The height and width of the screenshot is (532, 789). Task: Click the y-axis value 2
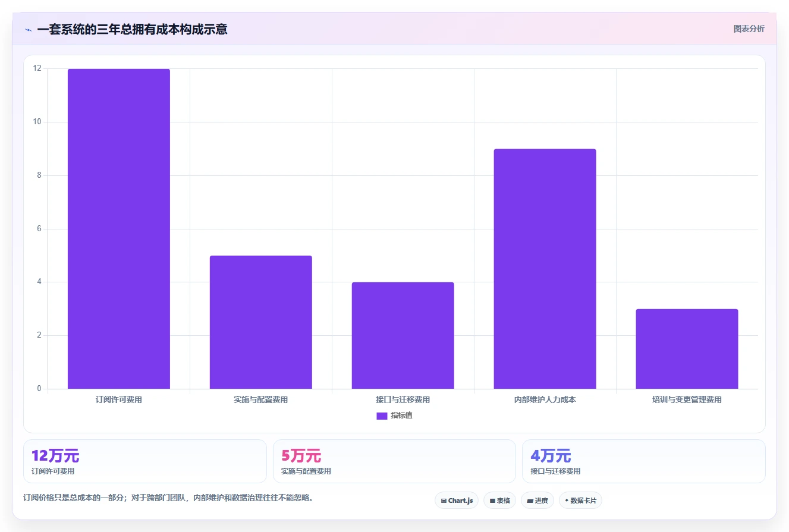click(x=39, y=335)
